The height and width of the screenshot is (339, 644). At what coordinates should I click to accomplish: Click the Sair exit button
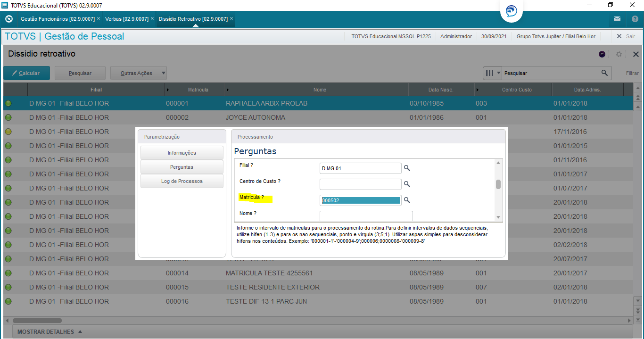point(626,36)
